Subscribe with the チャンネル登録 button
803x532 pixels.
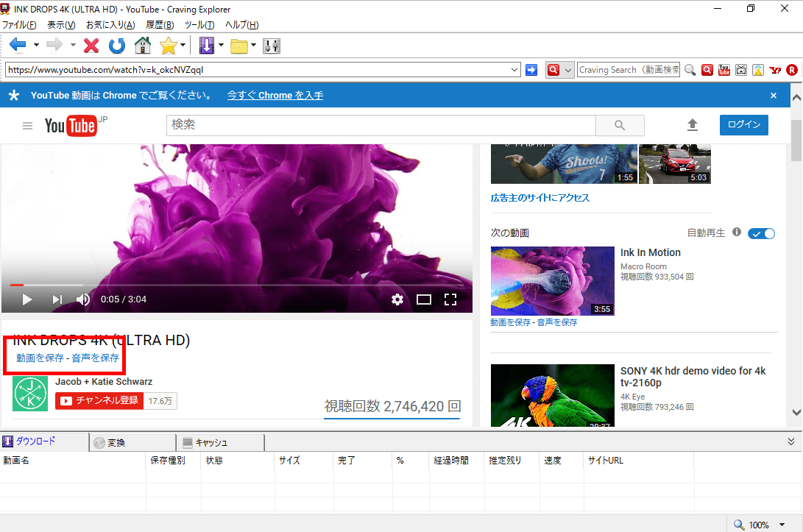(x=99, y=400)
